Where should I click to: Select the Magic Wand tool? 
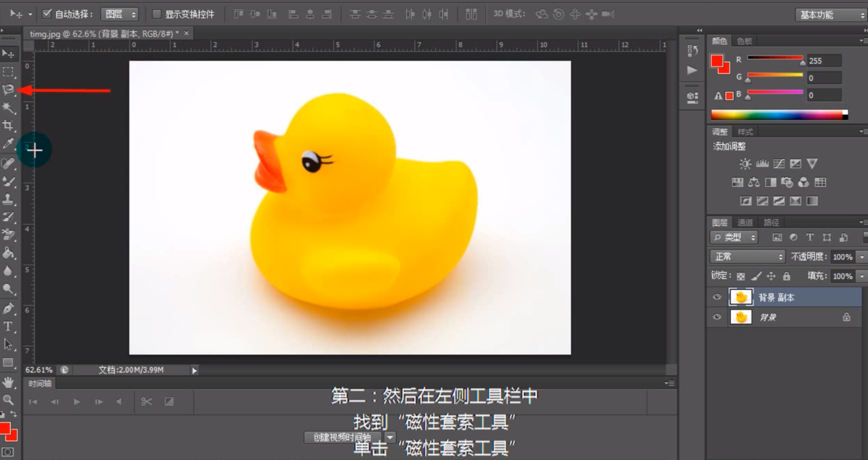point(8,108)
